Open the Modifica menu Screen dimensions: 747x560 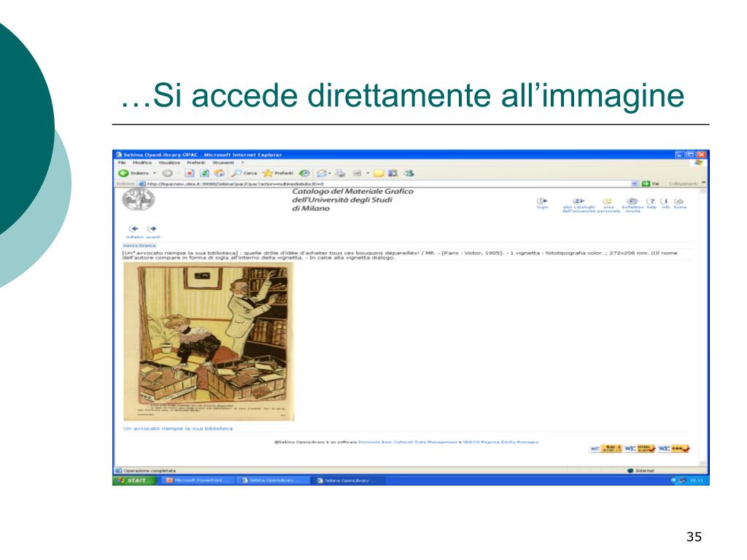click(142, 163)
